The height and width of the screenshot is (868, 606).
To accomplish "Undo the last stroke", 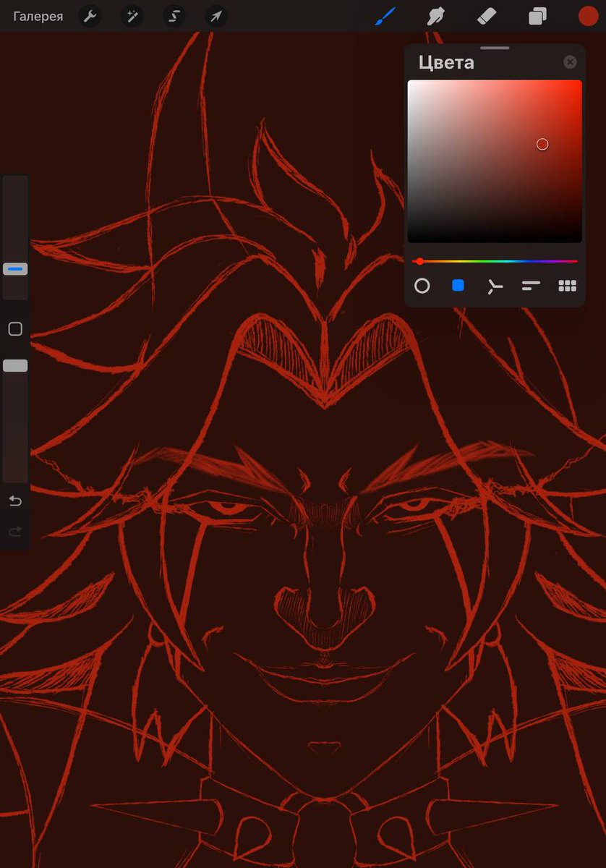I will [x=15, y=501].
